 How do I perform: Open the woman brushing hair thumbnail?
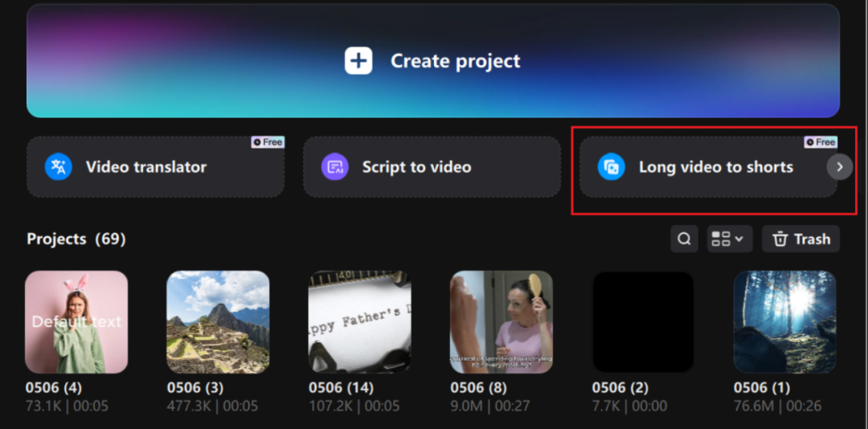501,321
